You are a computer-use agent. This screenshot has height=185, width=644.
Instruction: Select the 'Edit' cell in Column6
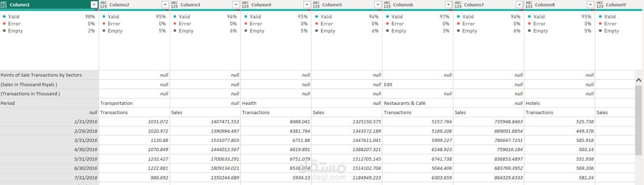click(418, 84)
